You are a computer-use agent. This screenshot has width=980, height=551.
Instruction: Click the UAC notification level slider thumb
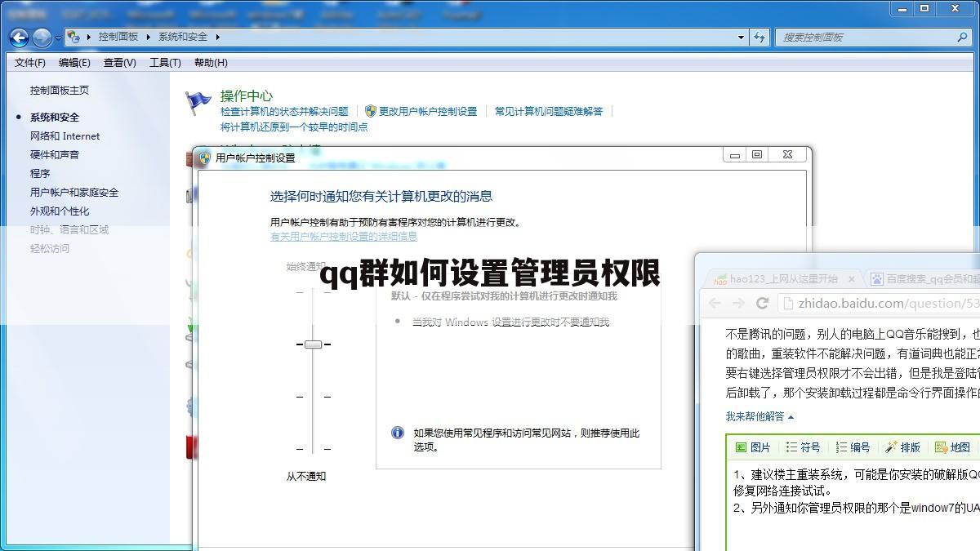click(x=313, y=344)
